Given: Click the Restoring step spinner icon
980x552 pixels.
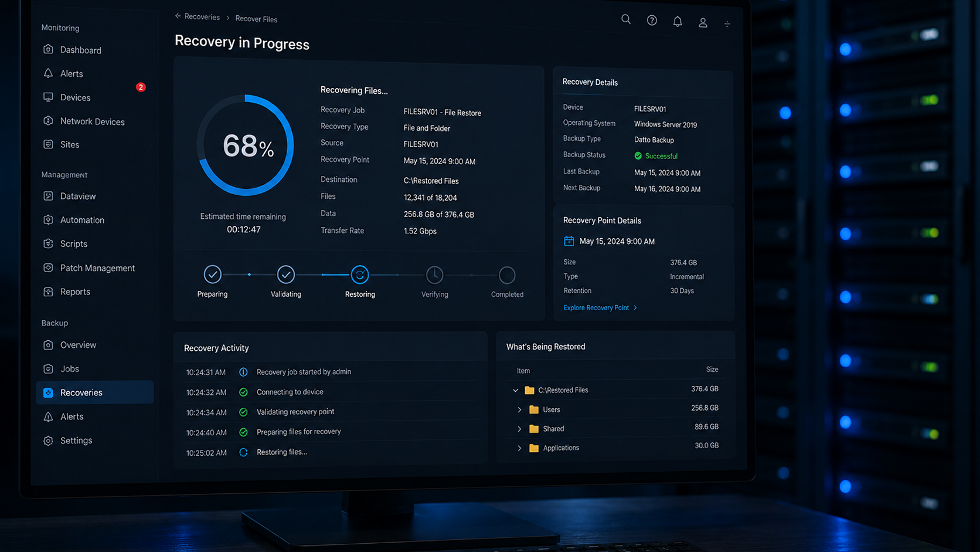Looking at the screenshot, I should (x=360, y=275).
